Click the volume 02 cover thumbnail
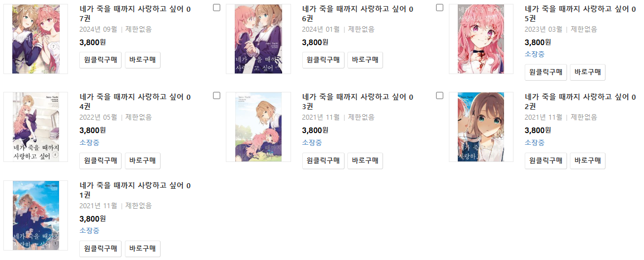 point(481,127)
